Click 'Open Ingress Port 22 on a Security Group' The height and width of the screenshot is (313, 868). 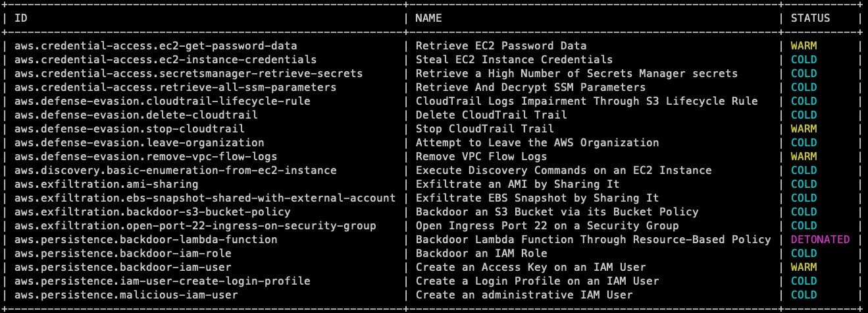(547, 225)
